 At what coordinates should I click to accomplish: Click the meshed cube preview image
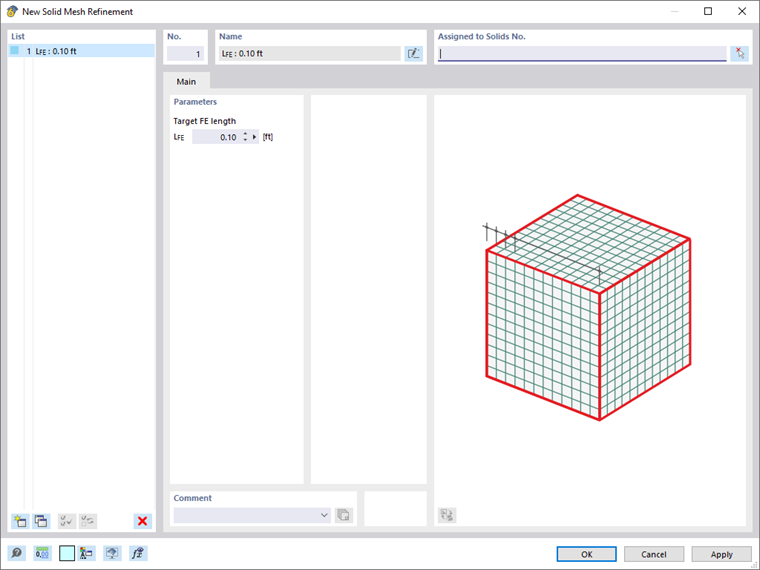tap(588, 307)
